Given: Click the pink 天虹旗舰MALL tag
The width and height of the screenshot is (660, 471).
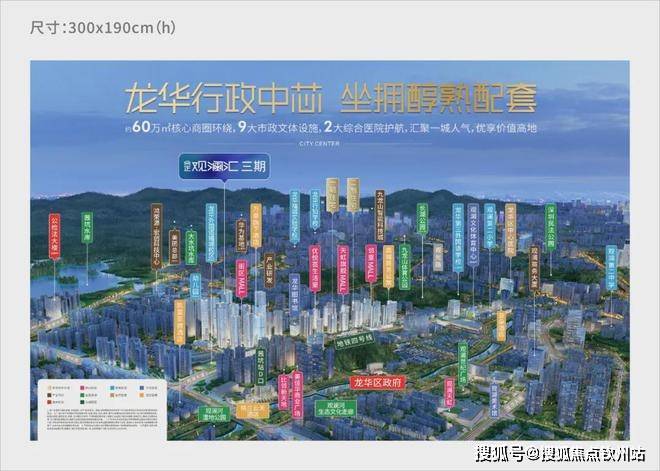Looking at the screenshot, I should point(343,269).
